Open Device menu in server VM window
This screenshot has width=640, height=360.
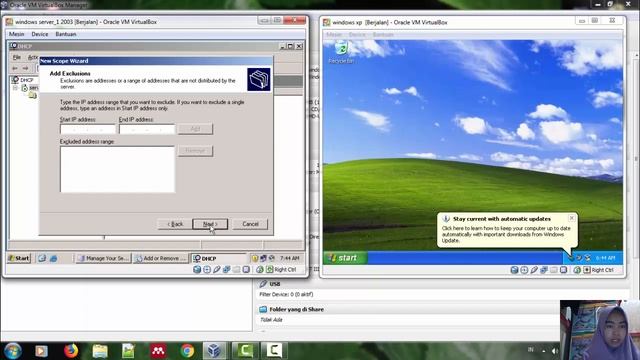pyautogui.click(x=40, y=34)
